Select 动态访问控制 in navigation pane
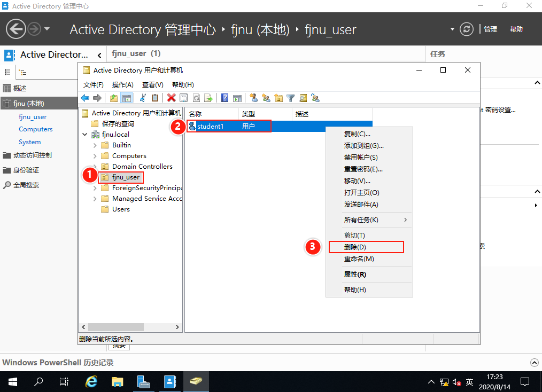The image size is (542, 392). tap(33, 155)
